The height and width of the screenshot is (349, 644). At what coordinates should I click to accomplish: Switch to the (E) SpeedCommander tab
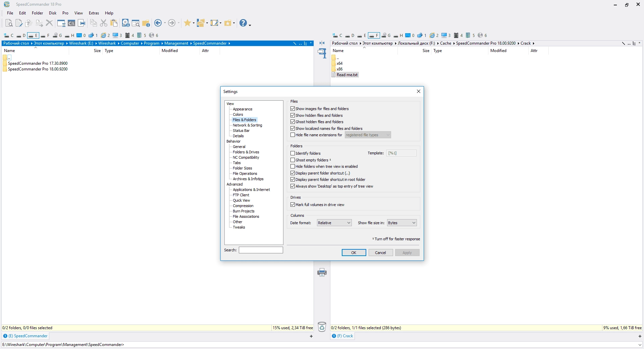[25, 336]
